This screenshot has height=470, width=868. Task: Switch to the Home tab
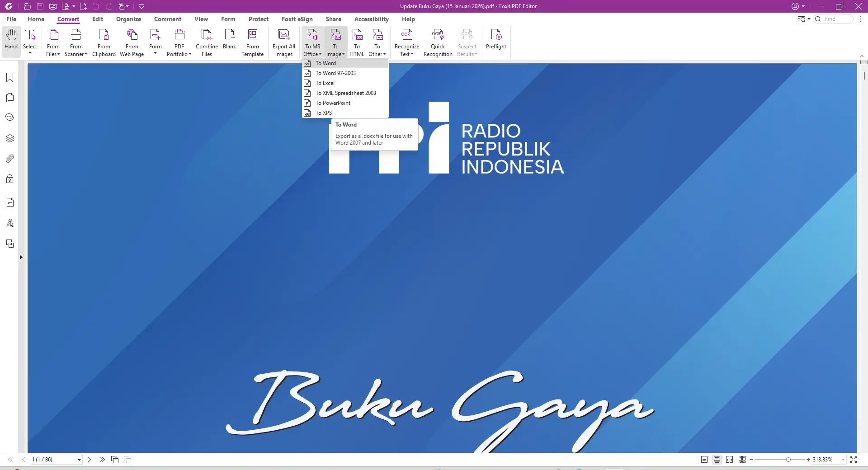(36, 19)
